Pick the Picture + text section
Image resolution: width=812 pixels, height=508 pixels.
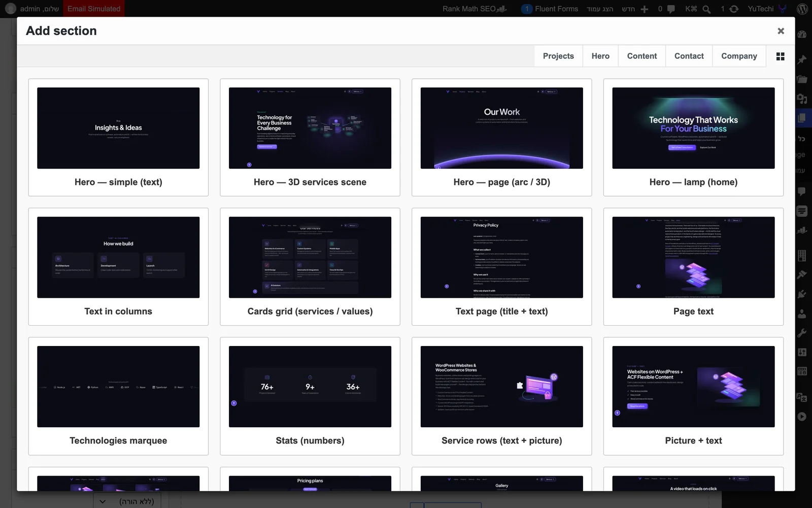pos(693,396)
